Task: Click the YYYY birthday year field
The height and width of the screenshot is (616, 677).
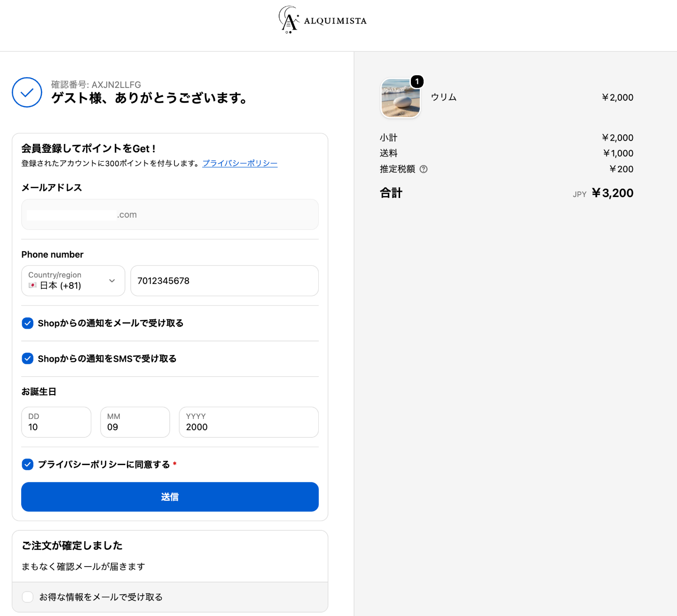Action: (x=249, y=422)
